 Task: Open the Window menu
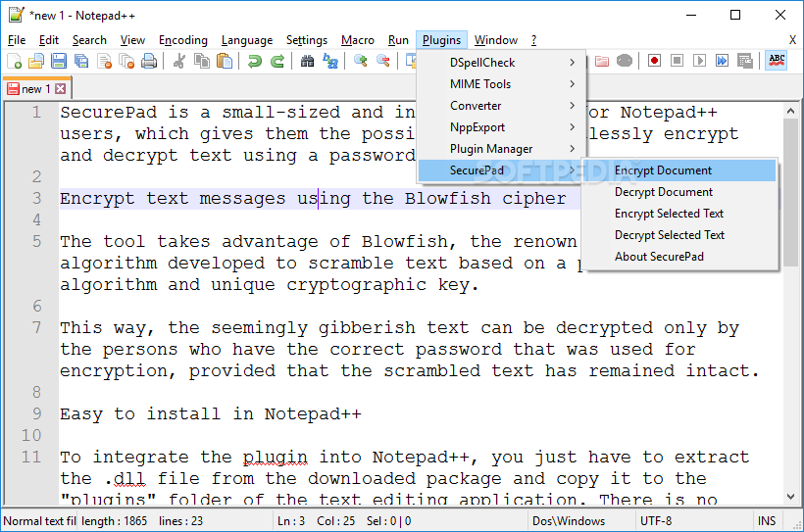coord(495,40)
